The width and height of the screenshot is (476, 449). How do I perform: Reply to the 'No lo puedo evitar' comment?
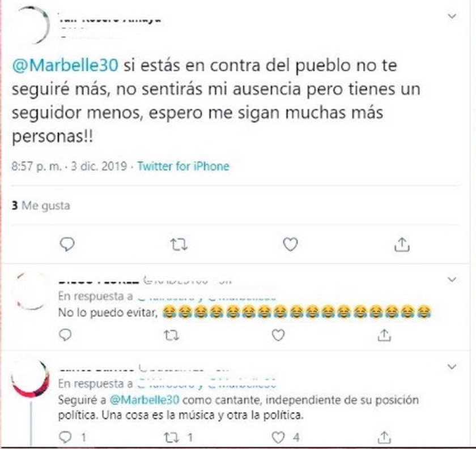coord(65,335)
